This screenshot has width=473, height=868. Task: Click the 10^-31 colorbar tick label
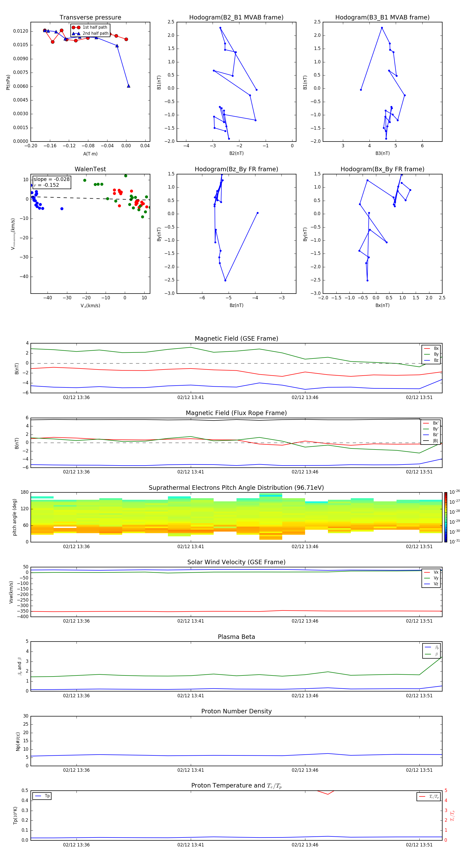pos(454,542)
